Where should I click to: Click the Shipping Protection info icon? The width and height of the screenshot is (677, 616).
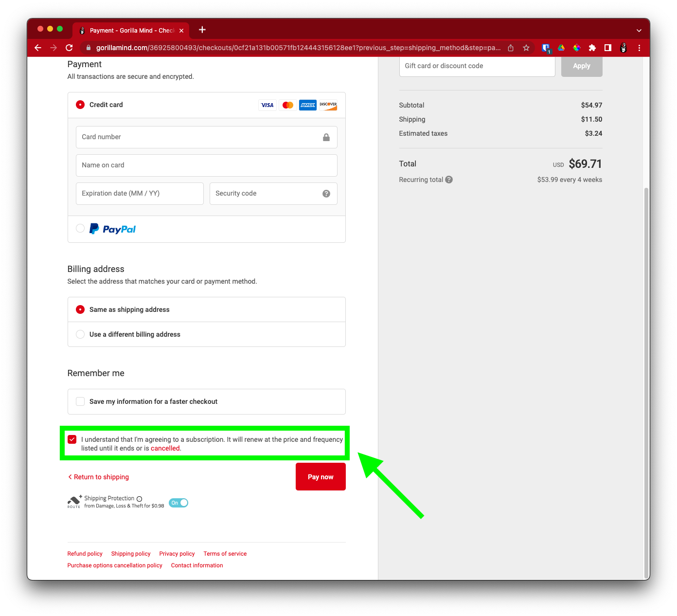[x=140, y=499]
